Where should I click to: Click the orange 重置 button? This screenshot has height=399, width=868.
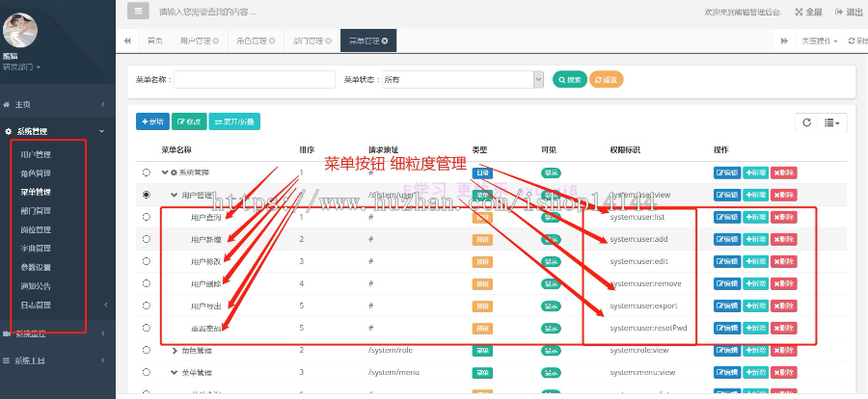pos(607,80)
